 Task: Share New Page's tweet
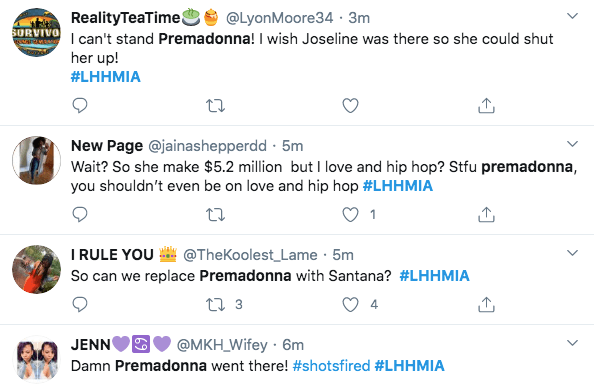[486, 215]
